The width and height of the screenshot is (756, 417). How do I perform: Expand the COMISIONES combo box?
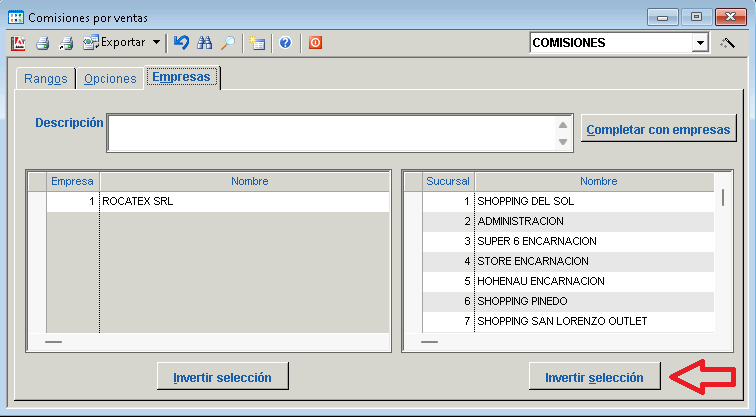click(700, 43)
